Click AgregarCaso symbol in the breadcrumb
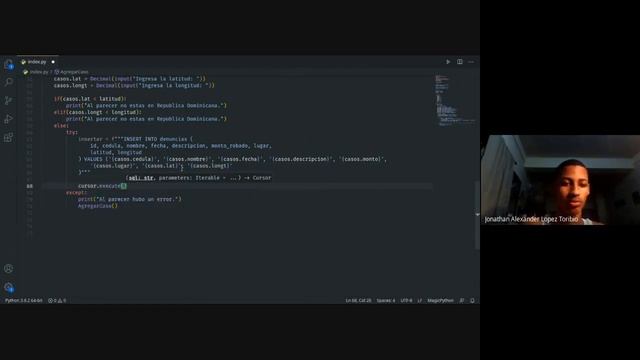Image resolution: width=640 pixels, height=360 pixels. [x=74, y=72]
